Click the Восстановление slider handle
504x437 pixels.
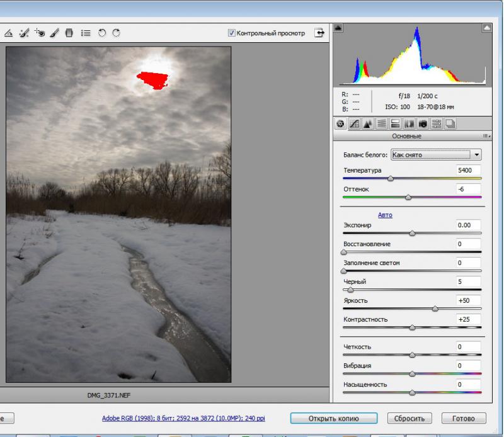pos(343,253)
